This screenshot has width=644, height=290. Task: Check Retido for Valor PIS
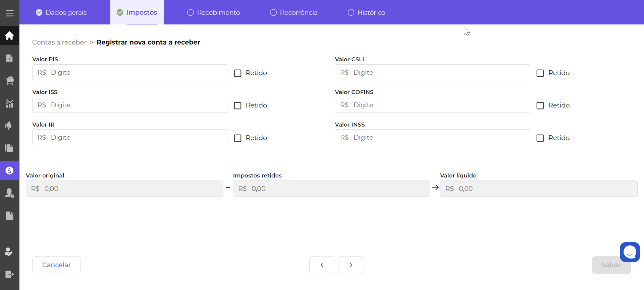click(x=237, y=73)
